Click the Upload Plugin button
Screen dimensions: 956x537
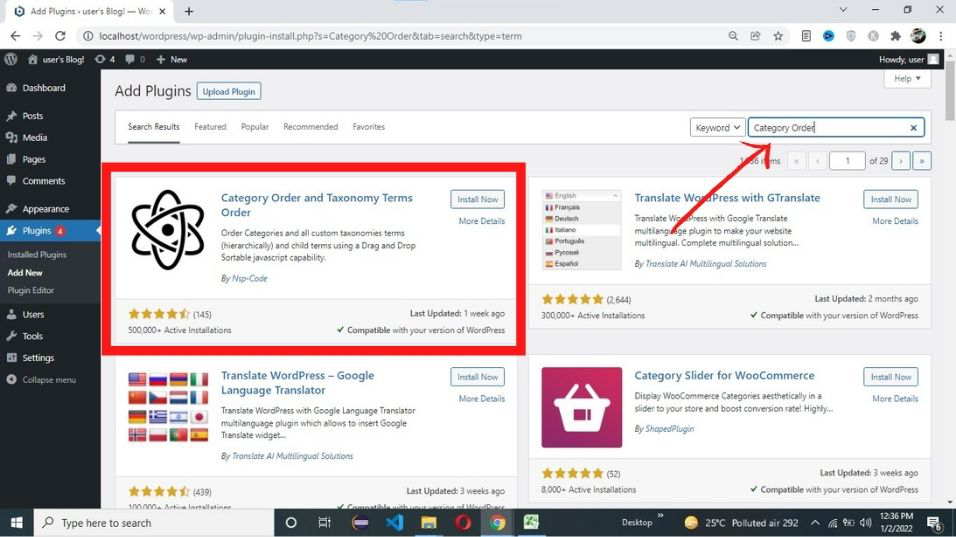tap(229, 91)
